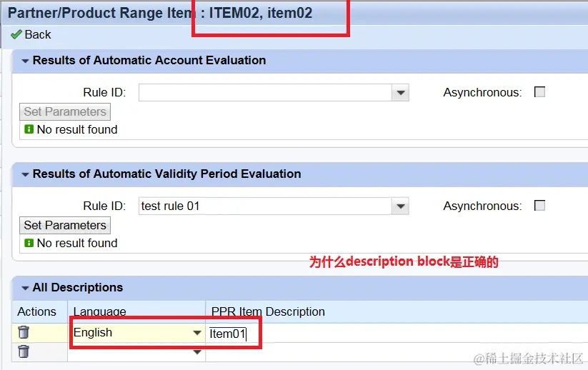Click the empty Rule ID input field
This screenshot has width=588, height=370.
click(x=265, y=93)
